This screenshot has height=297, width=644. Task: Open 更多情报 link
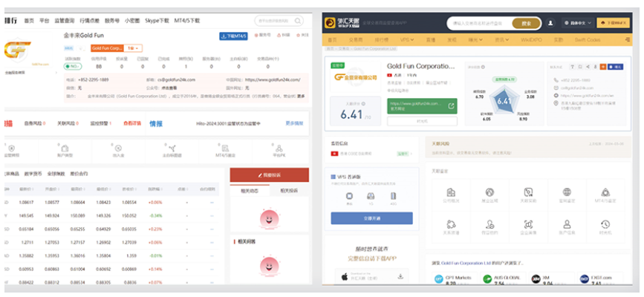click(294, 123)
